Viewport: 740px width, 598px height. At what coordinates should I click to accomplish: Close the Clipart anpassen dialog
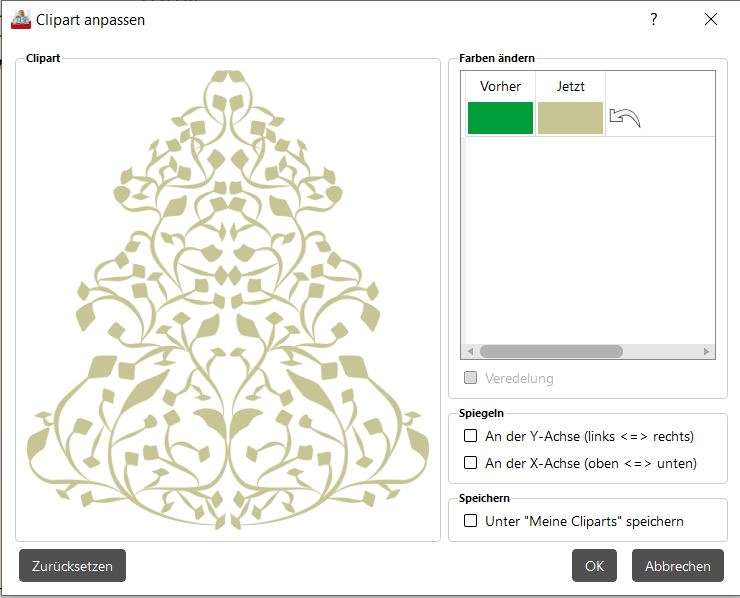point(711,19)
